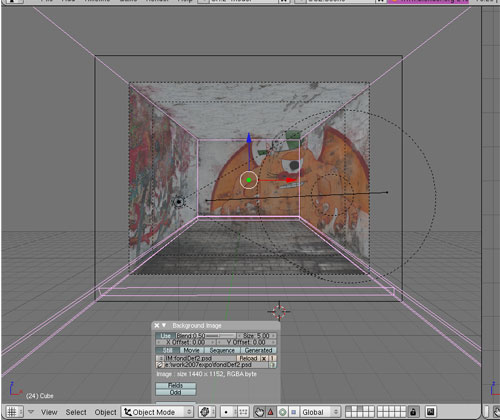Increase X Offset with right arrow

[x=213, y=342]
